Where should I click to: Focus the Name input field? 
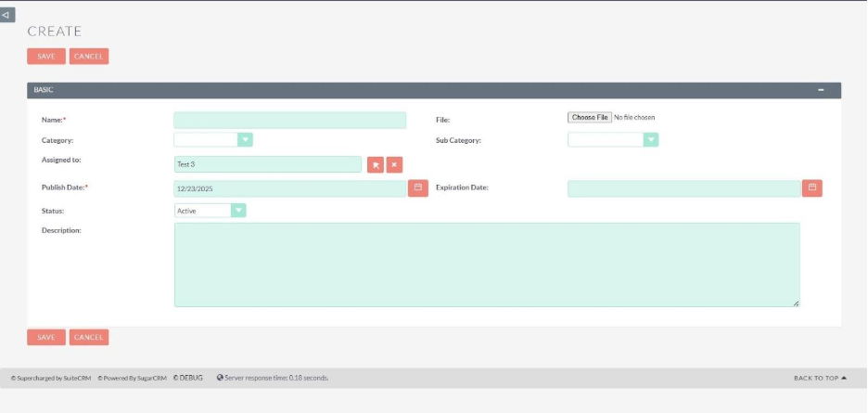coord(289,121)
